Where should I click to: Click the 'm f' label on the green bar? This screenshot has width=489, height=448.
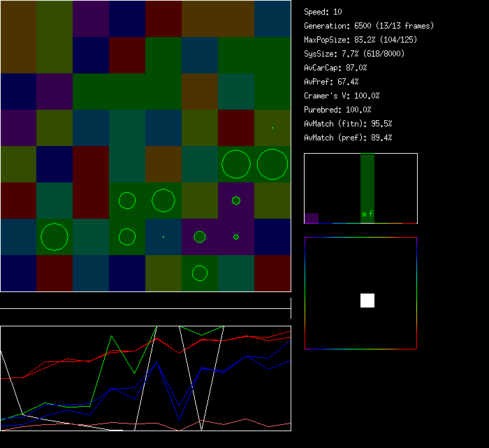pos(367,214)
